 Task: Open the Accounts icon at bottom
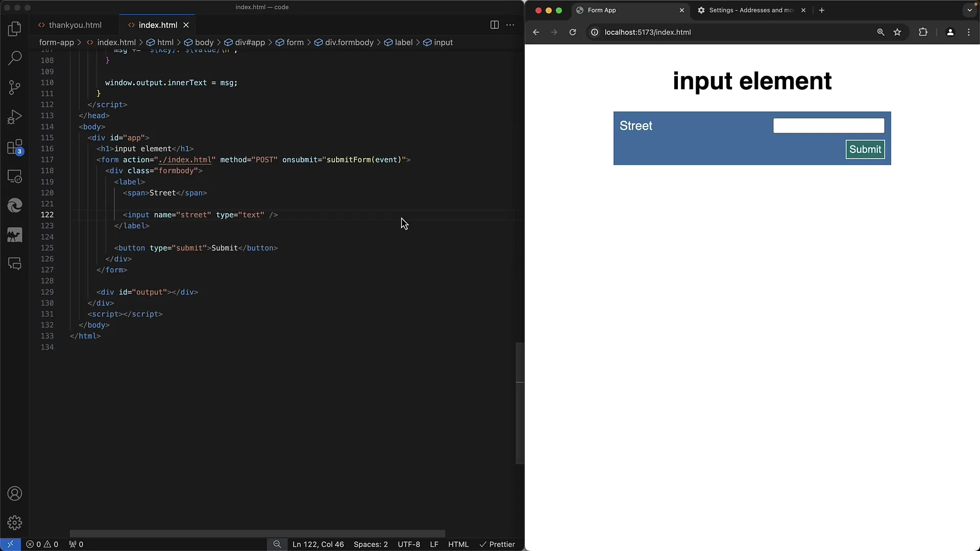[x=15, y=493]
